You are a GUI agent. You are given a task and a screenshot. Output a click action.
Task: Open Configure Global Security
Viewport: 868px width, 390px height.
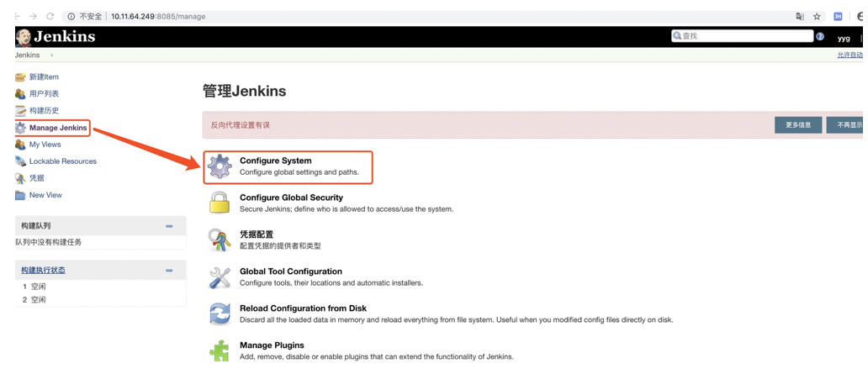click(291, 198)
